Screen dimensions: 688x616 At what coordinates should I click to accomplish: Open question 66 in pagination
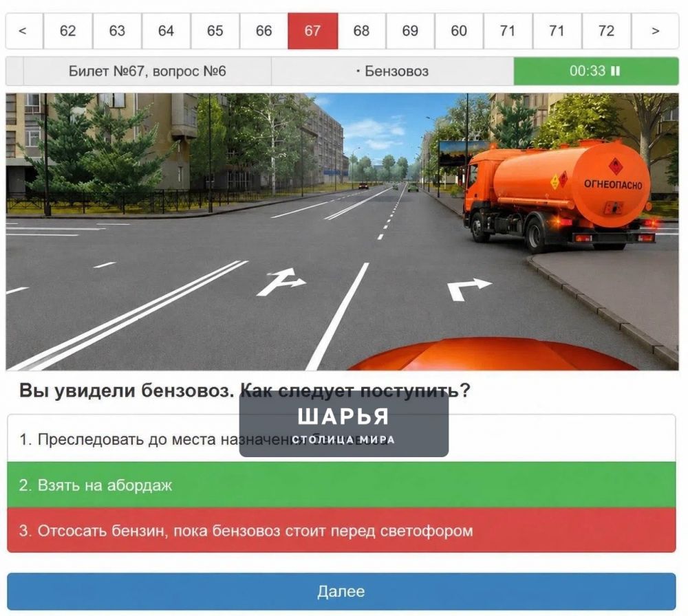pos(264,31)
